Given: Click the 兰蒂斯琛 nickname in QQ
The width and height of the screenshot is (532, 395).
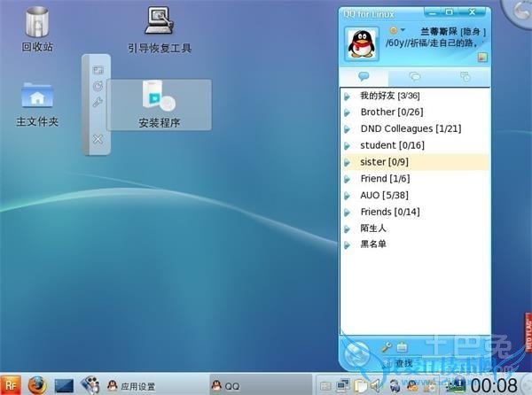Looking at the screenshot, I should point(439,32).
